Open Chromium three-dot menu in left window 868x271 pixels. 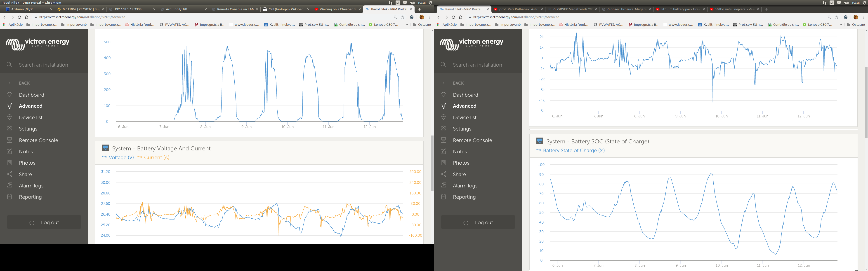(x=429, y=17)
